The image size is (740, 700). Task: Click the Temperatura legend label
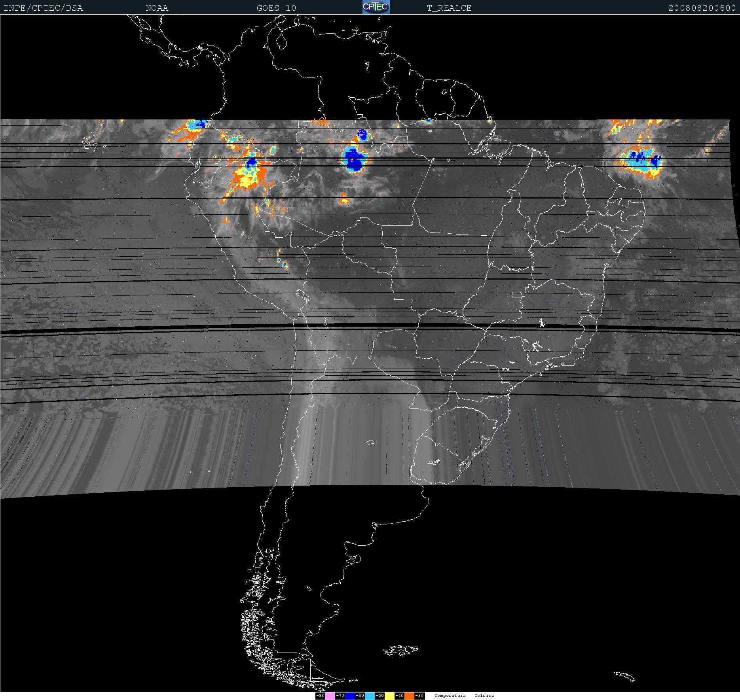click(450, 696)
